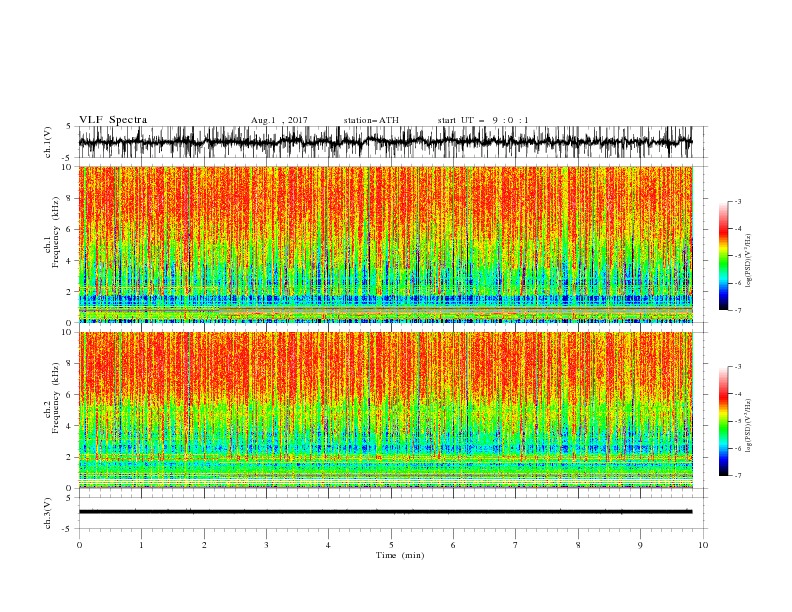Click the ch.1 voltage waveform trace
This screenshot has height=612, width=792.
pos(385,142)
